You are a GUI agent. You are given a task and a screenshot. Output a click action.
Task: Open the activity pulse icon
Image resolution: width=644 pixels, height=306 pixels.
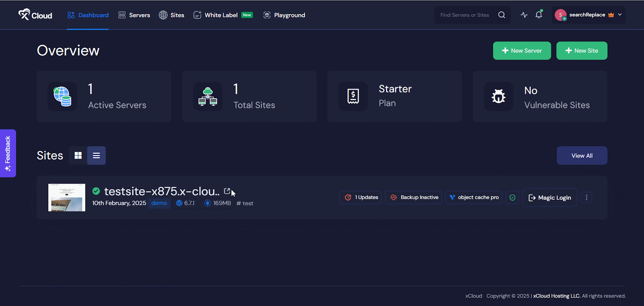tap(524, 15)
